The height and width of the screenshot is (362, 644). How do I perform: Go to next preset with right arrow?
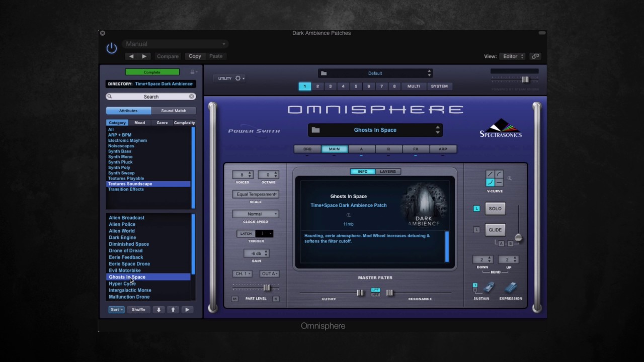(x=144, y=56)
